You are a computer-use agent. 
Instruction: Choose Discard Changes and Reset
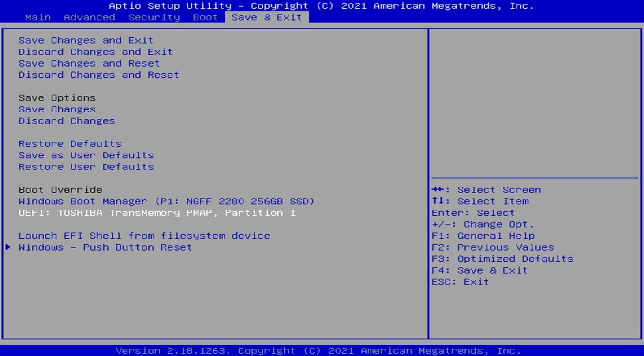coord(98,75)
